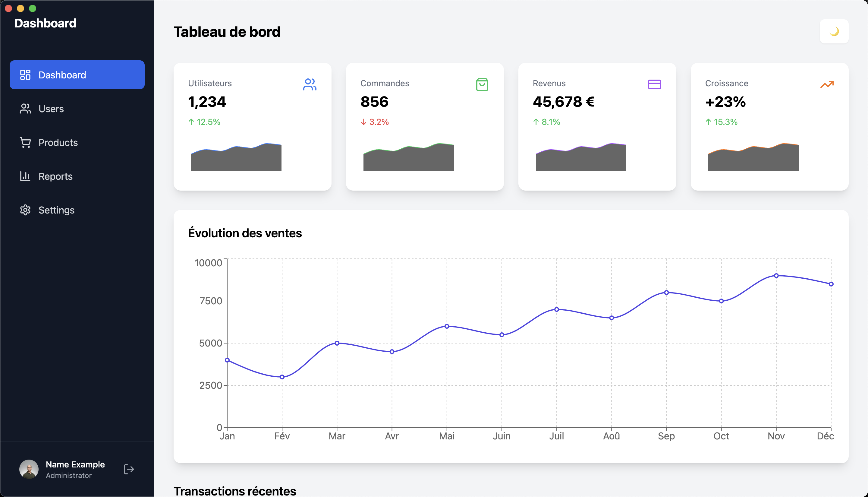868x497 pixels.
Task: Open Reports via bar chart icon
Action: click(26, 176)
